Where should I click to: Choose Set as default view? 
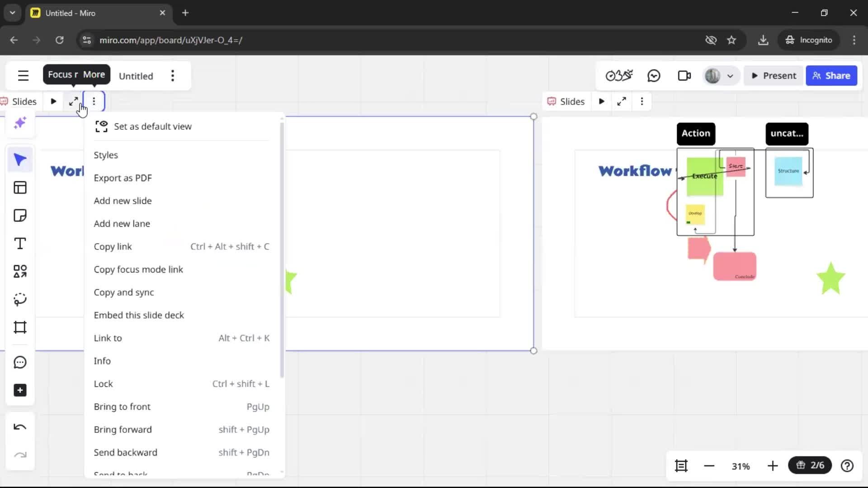pyautogui.click(x=182, y=127)
